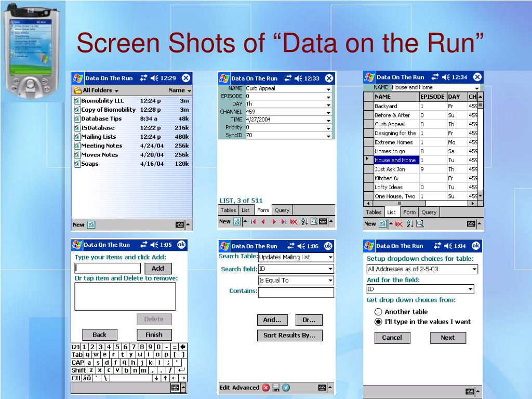The image size is (532, 399).
Task: Click the item entry field beside Add
Action: 108,268
